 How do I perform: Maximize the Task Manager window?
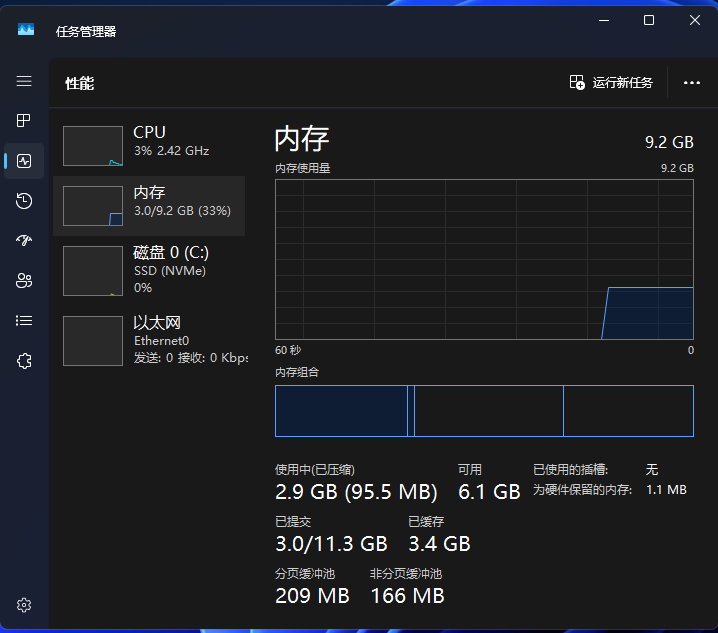point(648,20)
